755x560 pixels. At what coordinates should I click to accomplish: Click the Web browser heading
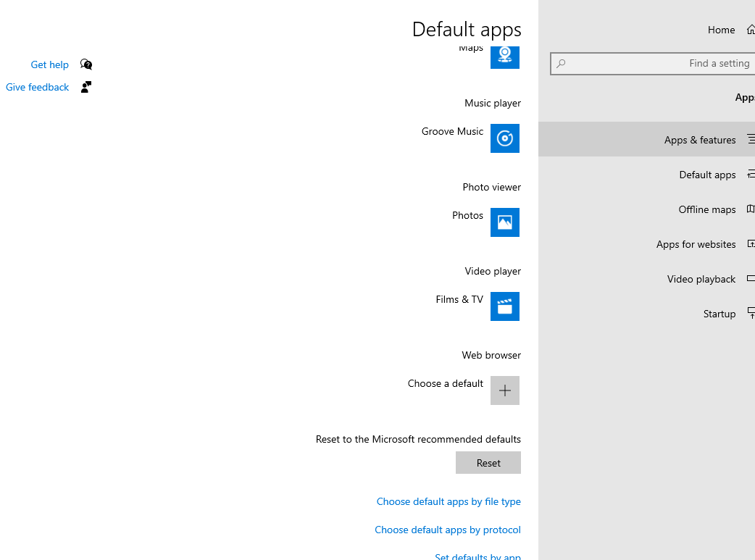tap(491, 355)
